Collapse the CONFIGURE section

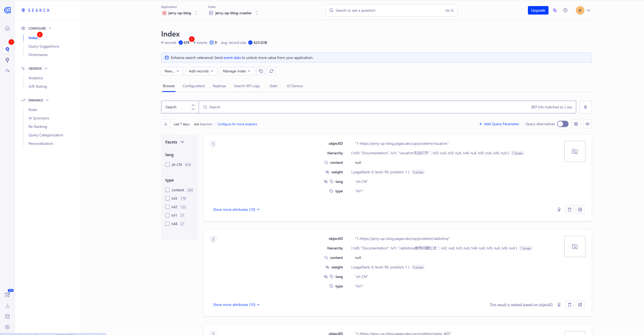point(50,28)
